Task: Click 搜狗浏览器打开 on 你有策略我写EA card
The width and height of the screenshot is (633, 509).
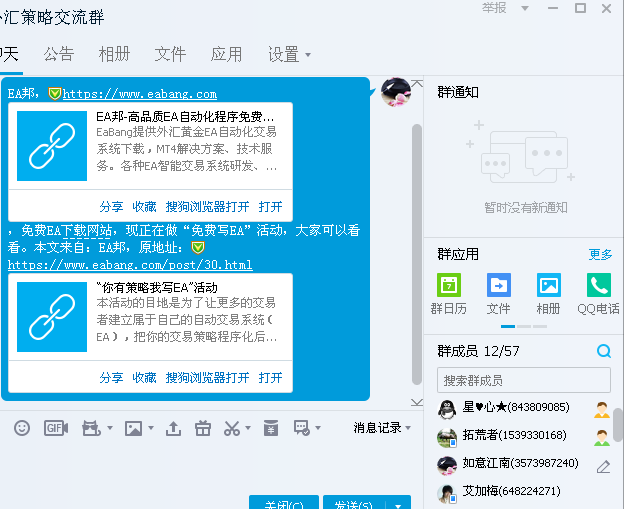Action: coord(208,378)
